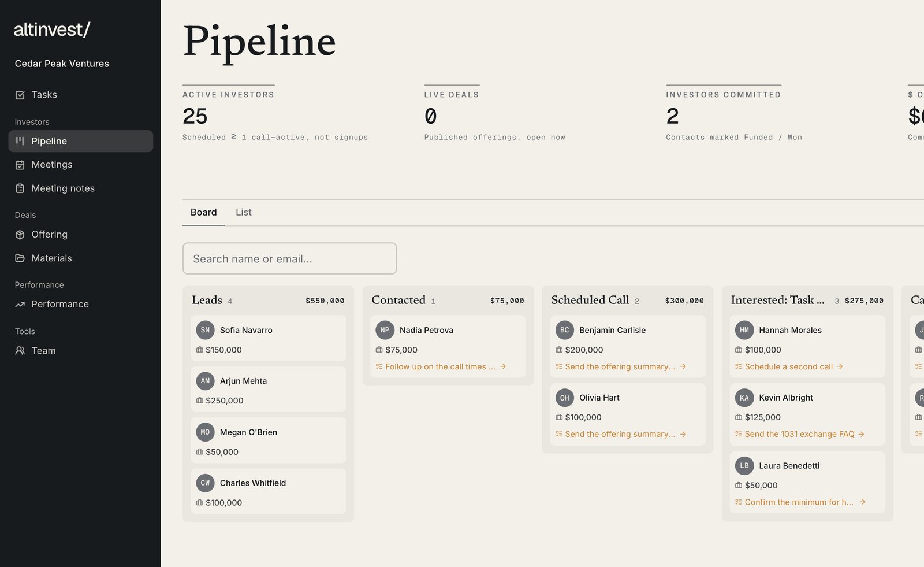Image resolution: width=924 pixels, height=567 pixels.
Task: Switch to the Board tab
Action: pos(204,212)
